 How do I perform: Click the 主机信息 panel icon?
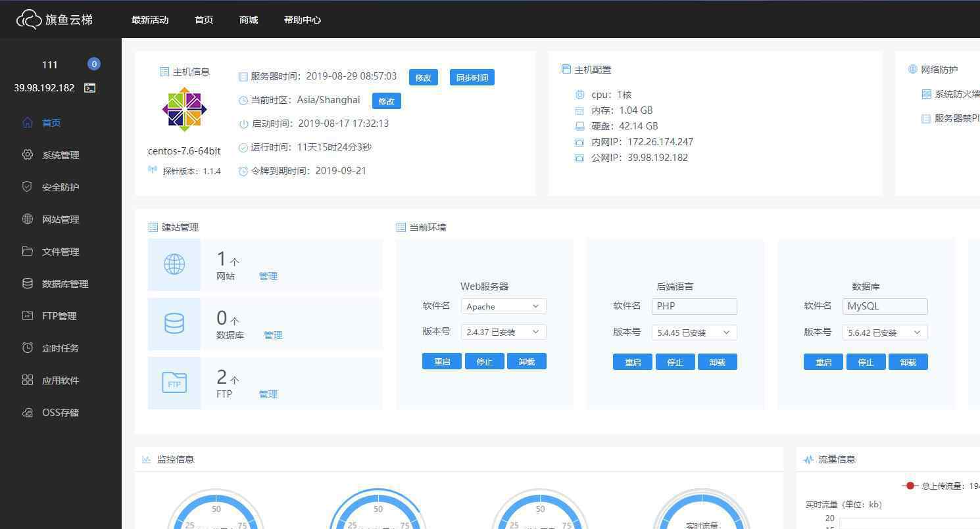coord(164,72)
